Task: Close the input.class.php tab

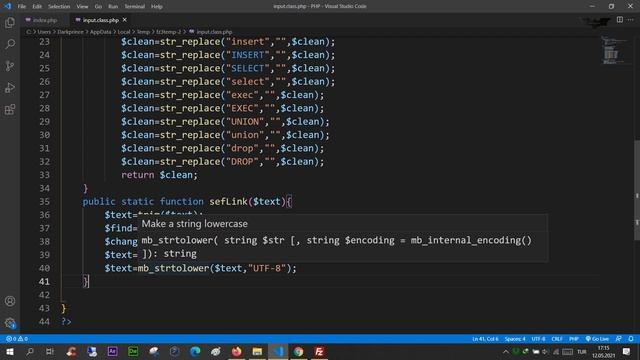Action: pyautogui.click(x=124, y=20)
